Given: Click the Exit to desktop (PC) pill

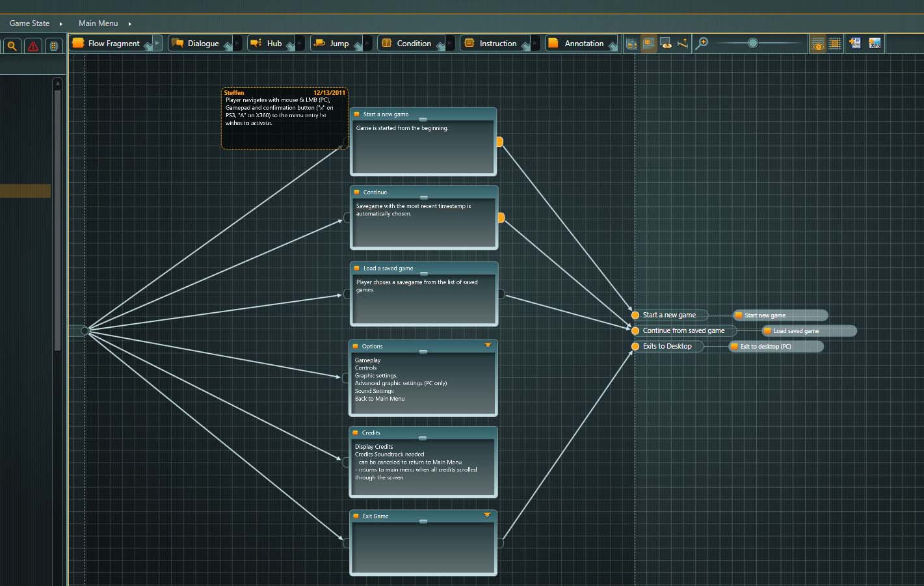Looking at the screenshot, I should pos(776,347).
